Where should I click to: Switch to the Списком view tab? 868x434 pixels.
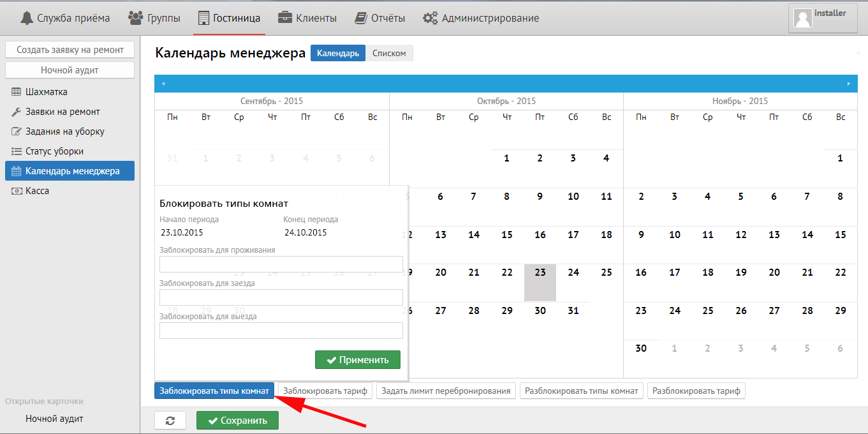tap(389, 53)
